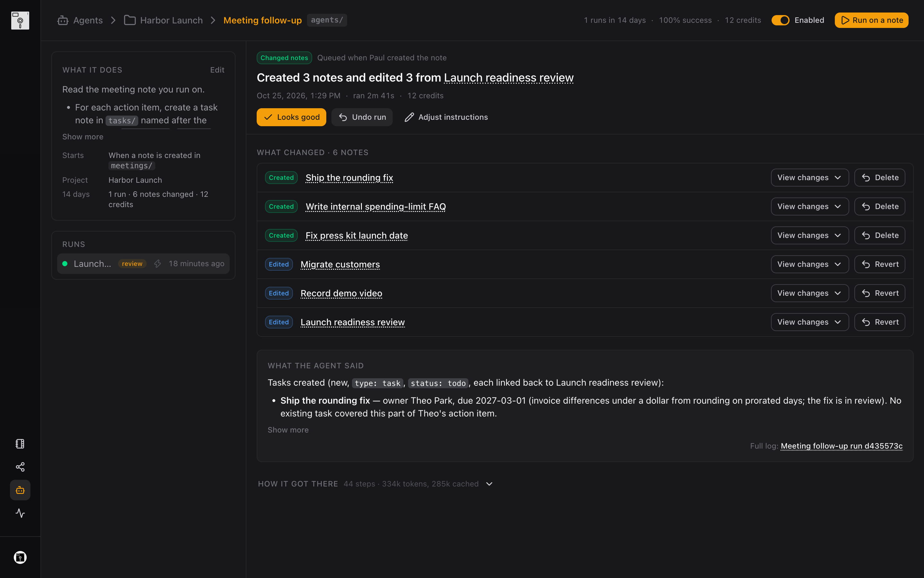Click Adjust instructions
This screenshot has height=578, width=924.
tap(446, 117)
